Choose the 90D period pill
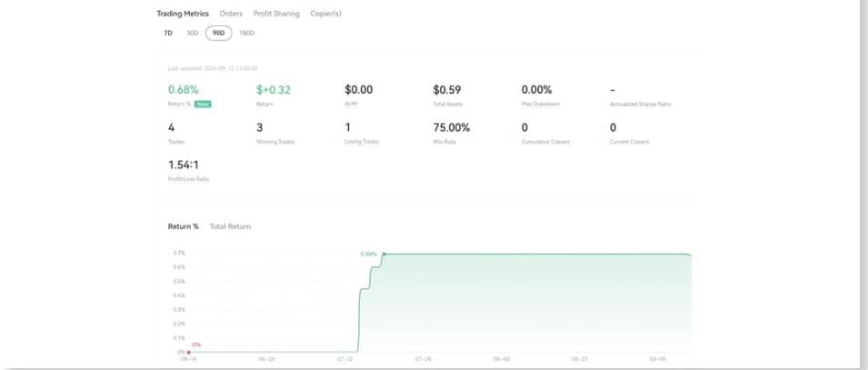Image resolution: width=868 pixels, height=370 pixels. point(218,33)
